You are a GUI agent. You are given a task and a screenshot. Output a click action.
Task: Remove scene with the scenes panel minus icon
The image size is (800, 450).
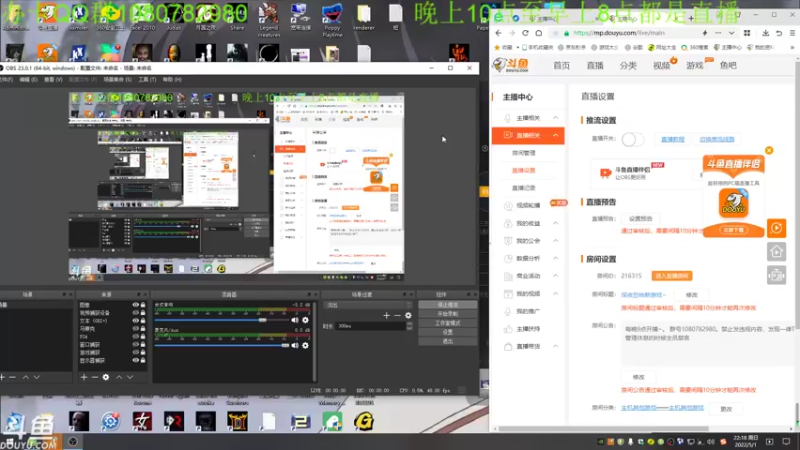point(13,377)
